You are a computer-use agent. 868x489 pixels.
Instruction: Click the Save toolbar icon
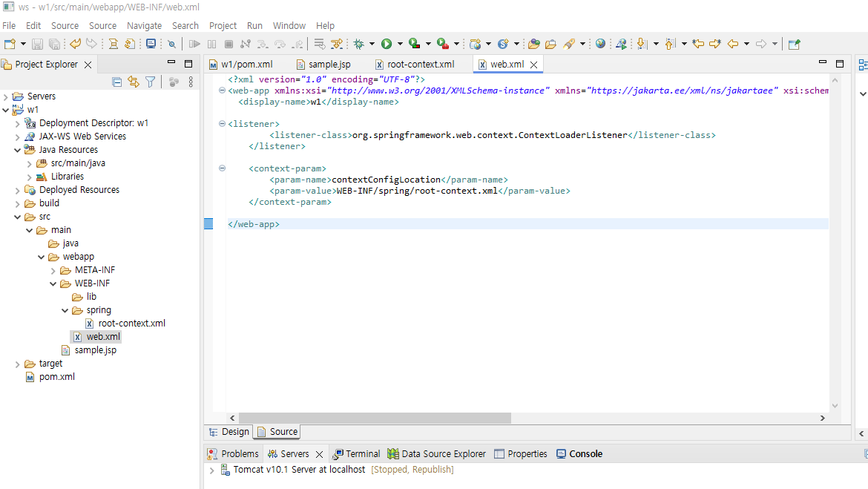point(37,45)
